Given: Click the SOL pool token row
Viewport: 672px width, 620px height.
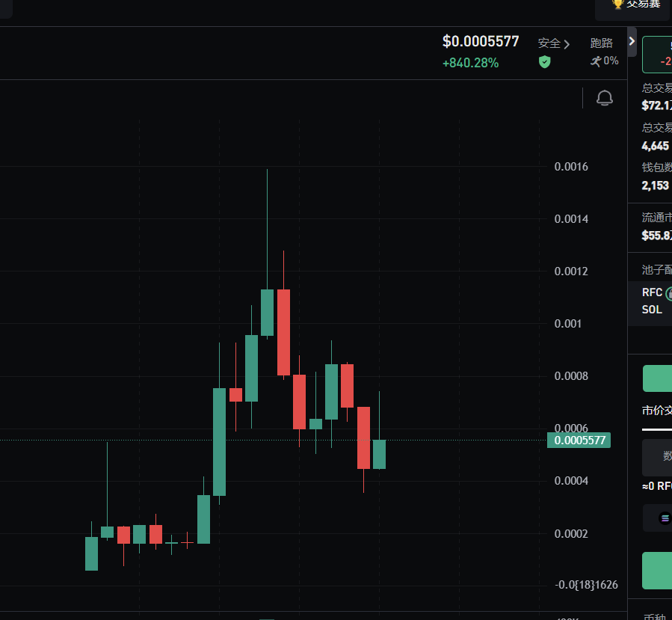Looking at the screenshot, I should [x=652, y=310].
